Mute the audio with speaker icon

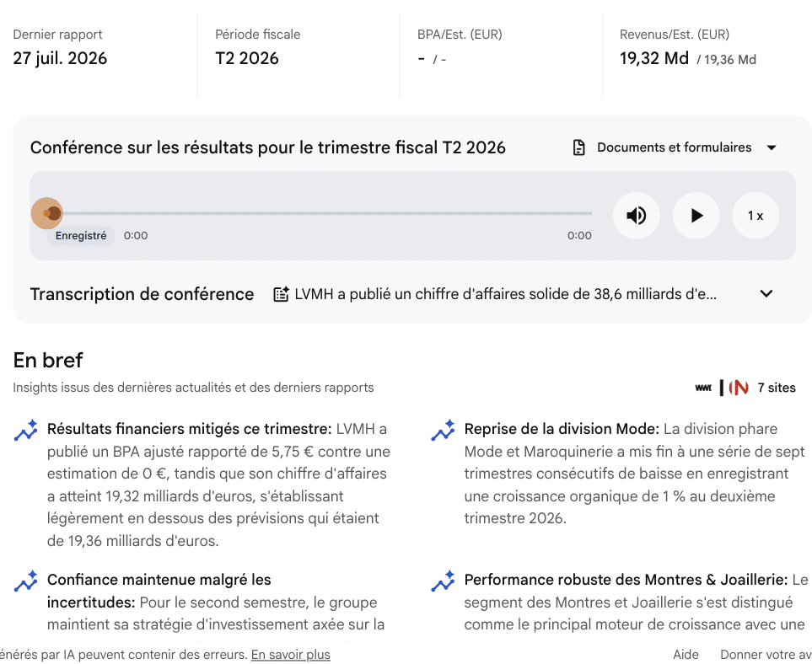(x=637, y=216)
